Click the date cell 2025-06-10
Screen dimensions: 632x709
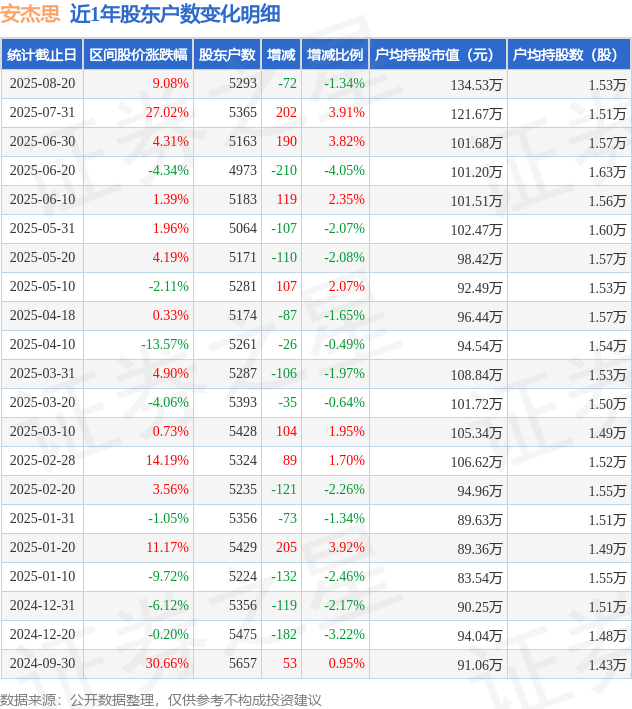tap(42, 199)
